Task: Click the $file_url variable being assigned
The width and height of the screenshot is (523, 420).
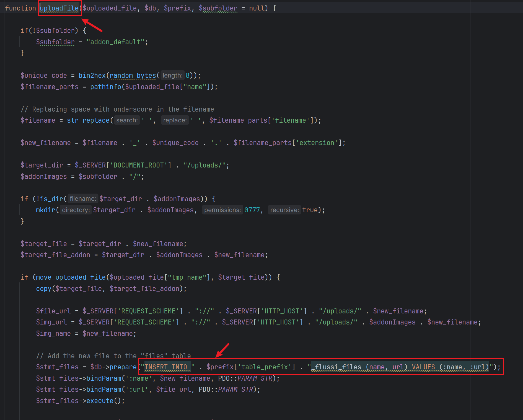Action: [53, 311]
